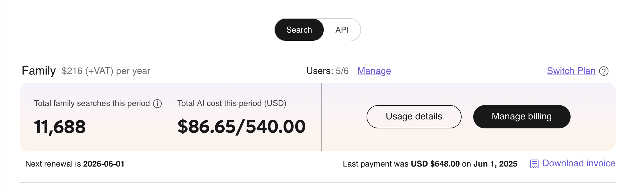Switch to the API tab

pos(342,30)
